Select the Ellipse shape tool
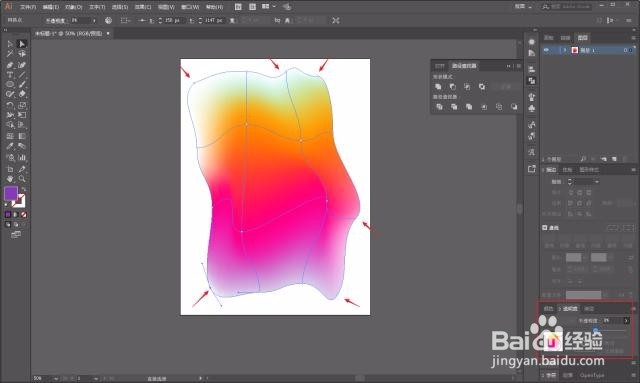The image size is (640, 383). coord(10,85)
